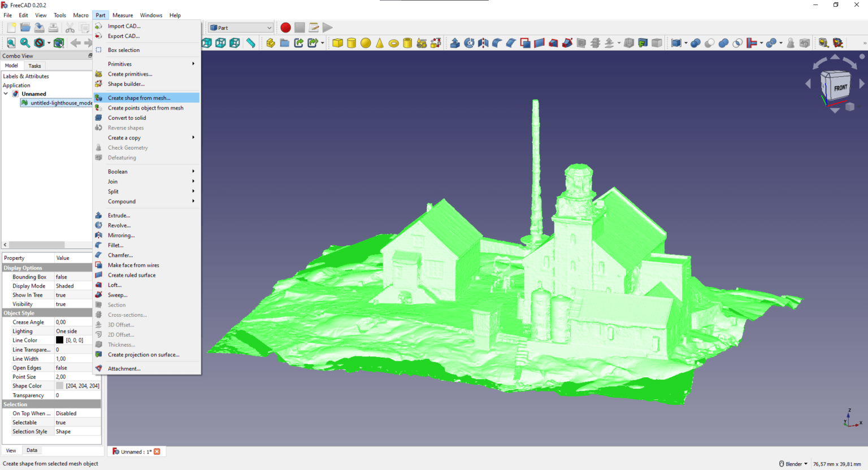Screen dimensions: 868x470
Task: Select untitled-lighthouse_model tree item
Action: [57, 103]
